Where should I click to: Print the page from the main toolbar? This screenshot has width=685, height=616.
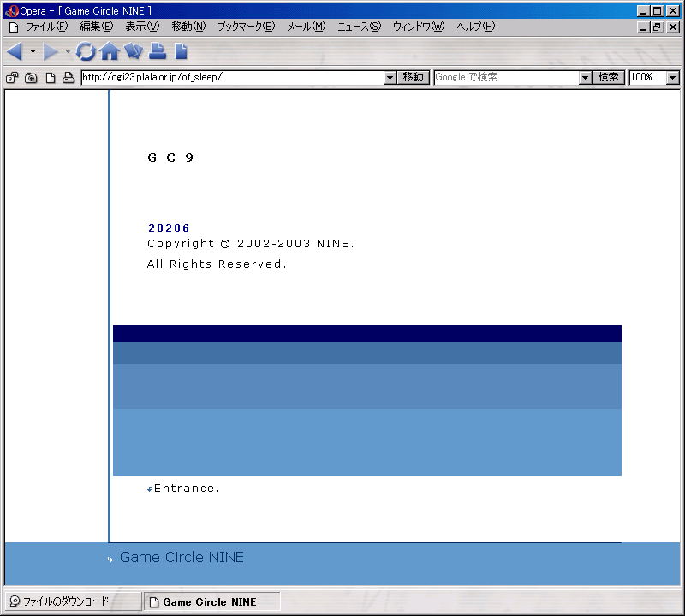click(158, 51)
